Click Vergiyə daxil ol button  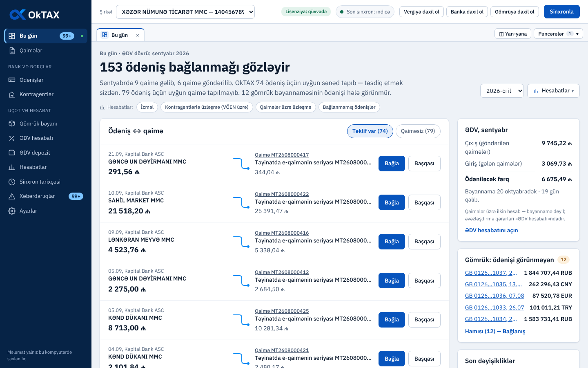pos(421,12)
